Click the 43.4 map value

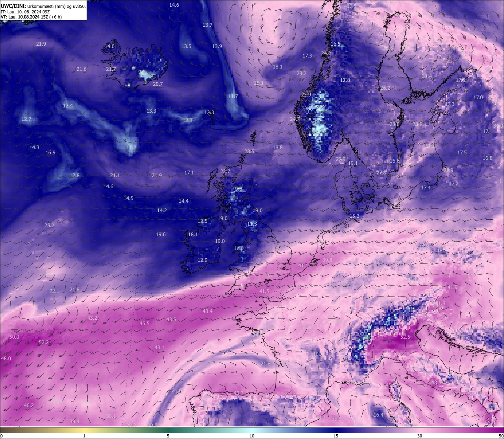click(208, 311)
